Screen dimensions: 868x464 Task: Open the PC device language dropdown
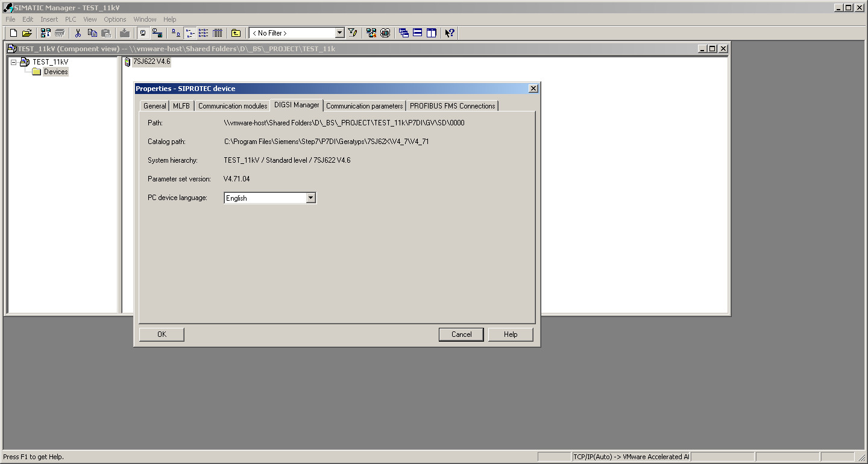[310, 198]
